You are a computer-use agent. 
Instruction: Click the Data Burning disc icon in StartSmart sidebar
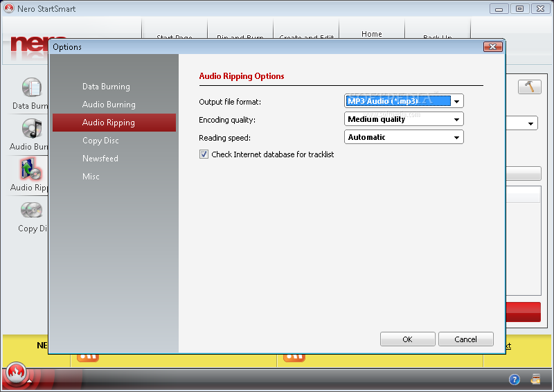coord(31,87)
